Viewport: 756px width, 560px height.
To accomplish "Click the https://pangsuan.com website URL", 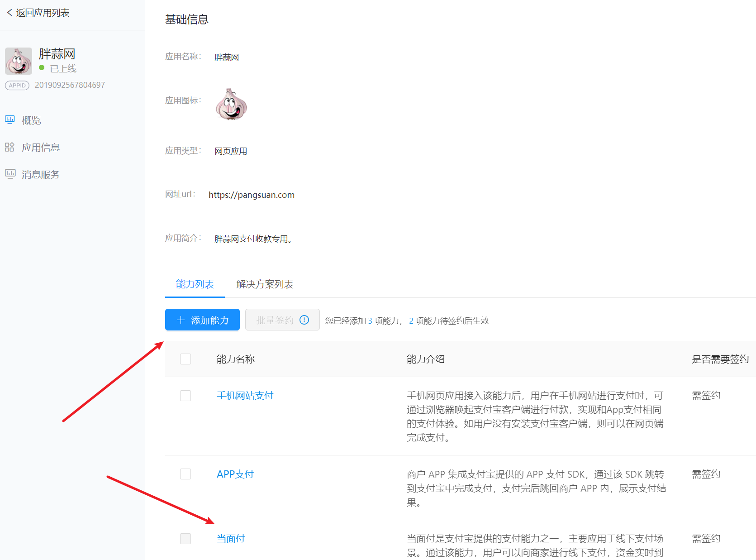I will point(252,195).
